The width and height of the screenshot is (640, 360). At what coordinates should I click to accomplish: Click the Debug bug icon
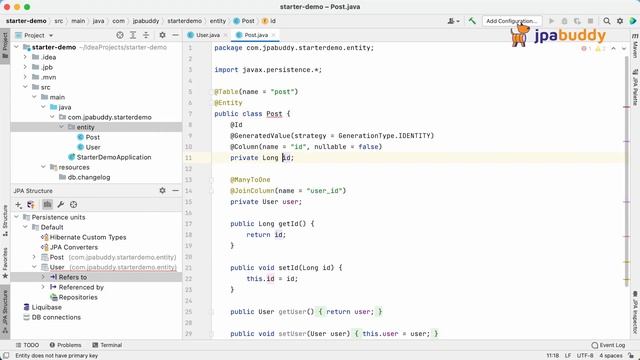click(x=564, y=21)
